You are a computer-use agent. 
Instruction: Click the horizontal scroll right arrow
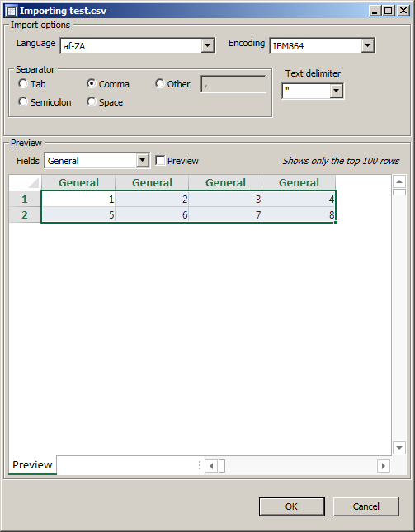384,466
